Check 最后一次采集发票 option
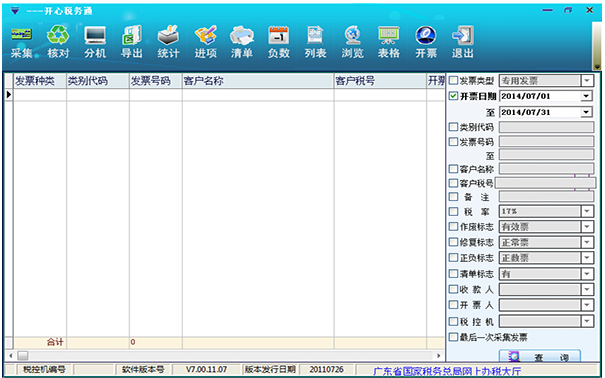The height and width of the screenshot is (378, 605). pos(453,337)
